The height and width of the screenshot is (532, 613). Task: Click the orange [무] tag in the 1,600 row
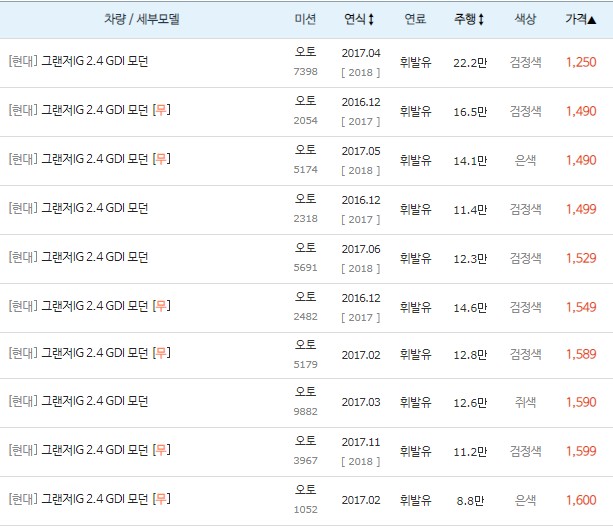coord(161,499)
